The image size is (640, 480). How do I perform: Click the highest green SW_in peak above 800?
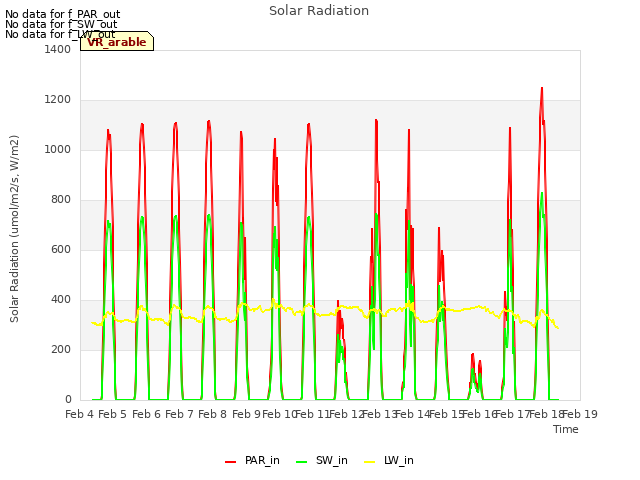[x=542, y=193]
